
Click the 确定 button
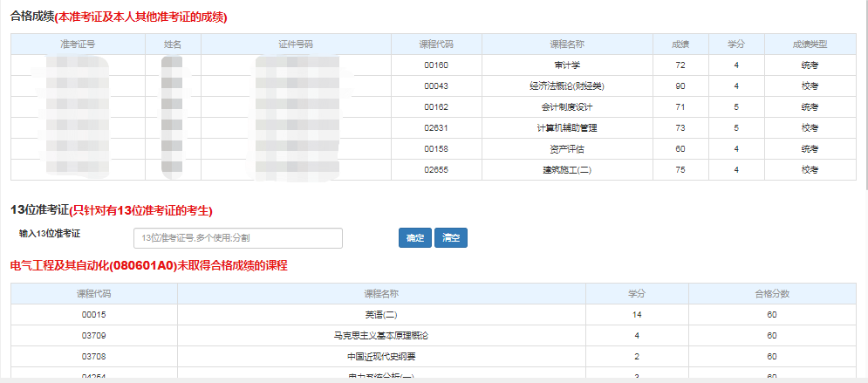pyautogui.click(x=414, y=238)
